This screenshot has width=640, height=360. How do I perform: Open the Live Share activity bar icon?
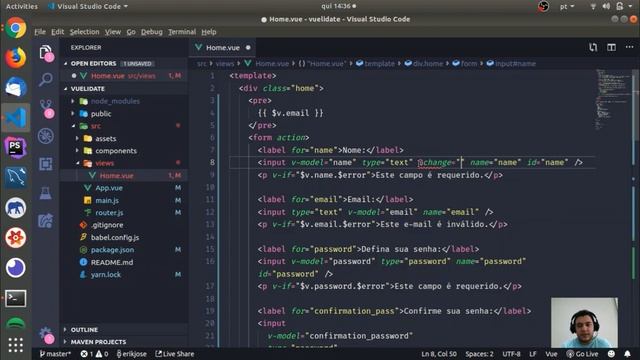coord(46,221)
